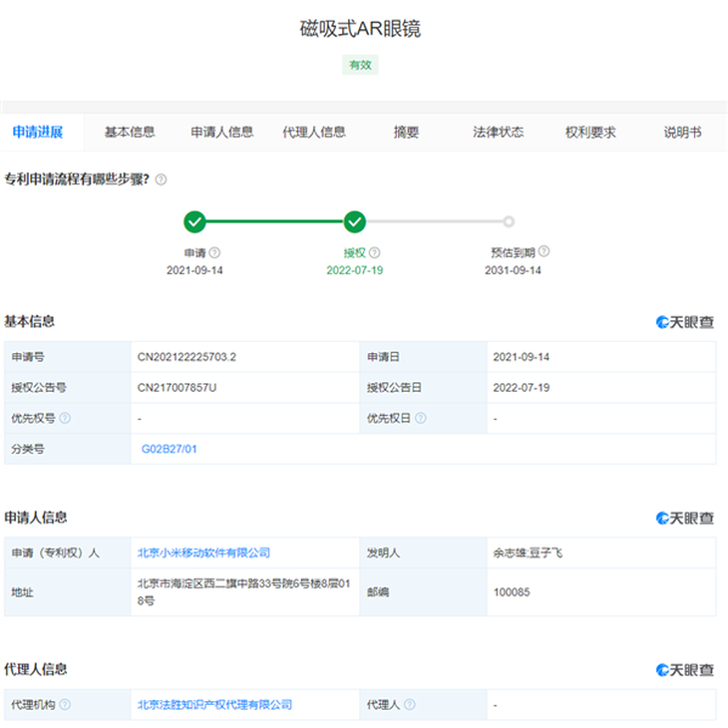Click grant date 2022-07-19 under 授权 step
728x728 pixels.
(x=355, y=270)
